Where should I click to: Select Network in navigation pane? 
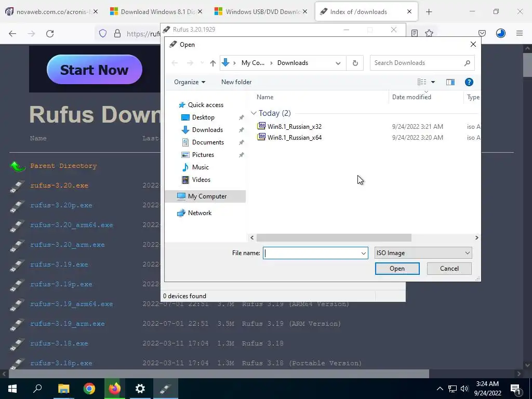point(199,213)
